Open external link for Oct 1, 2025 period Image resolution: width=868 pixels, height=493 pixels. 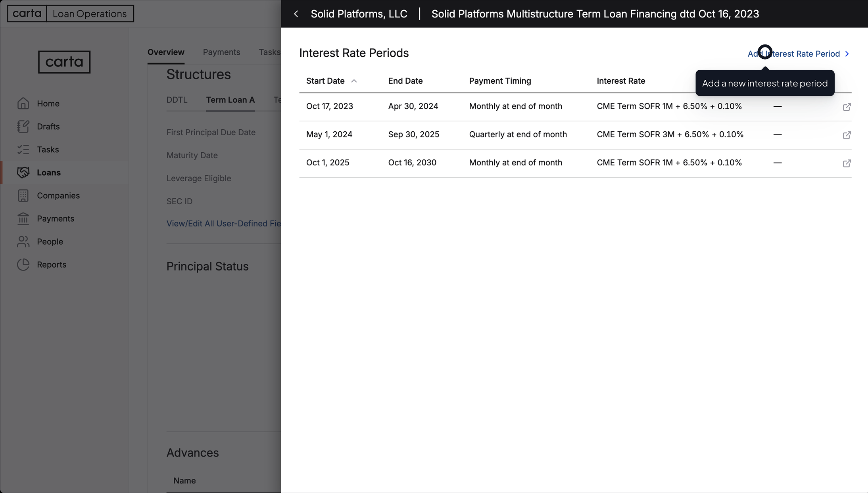pos(847,163)
